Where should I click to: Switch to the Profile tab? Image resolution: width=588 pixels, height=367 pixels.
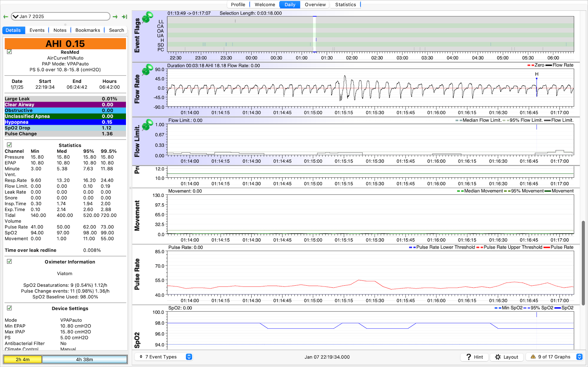point(238,5)
